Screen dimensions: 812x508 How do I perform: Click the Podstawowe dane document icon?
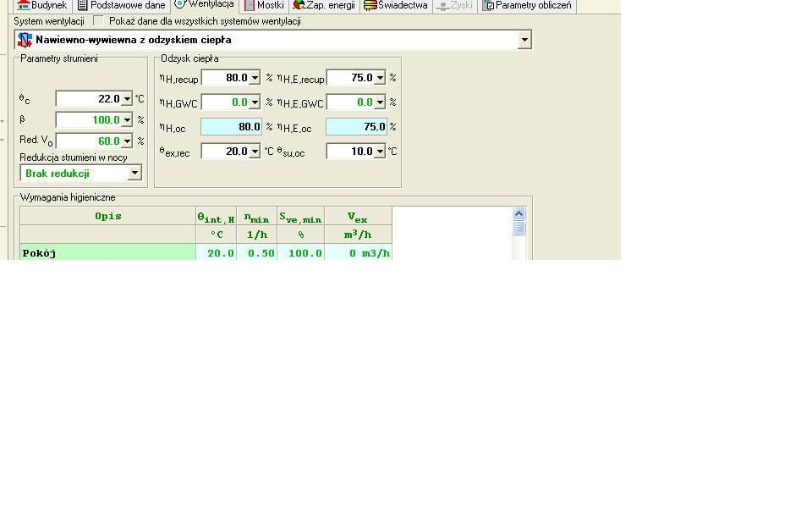click(x=83, y=5)
